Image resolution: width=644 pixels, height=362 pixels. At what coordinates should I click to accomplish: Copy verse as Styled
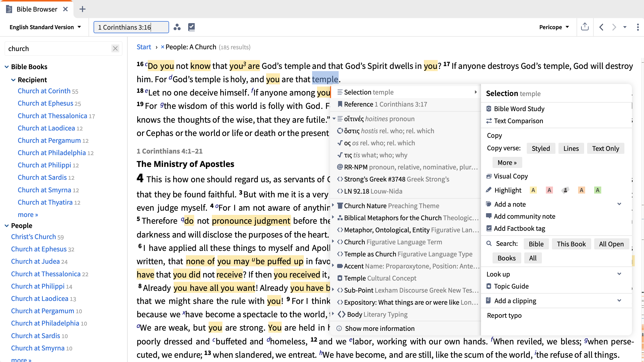[x=541, y=149]
